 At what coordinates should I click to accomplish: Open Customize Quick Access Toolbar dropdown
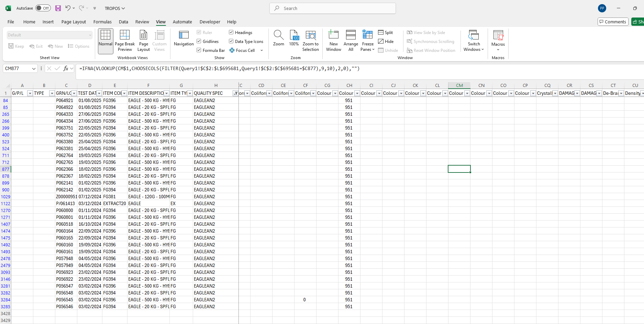click(95, 8)
